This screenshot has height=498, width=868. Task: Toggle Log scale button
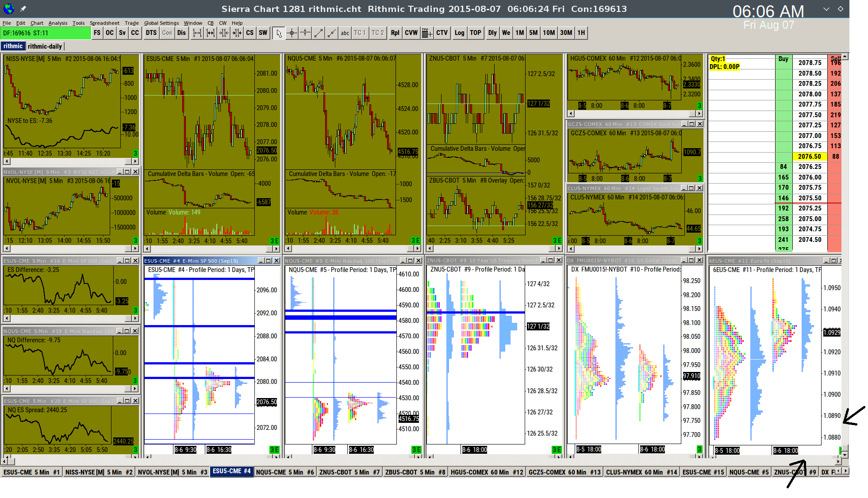pyautogui.click(x=459, y=33)
